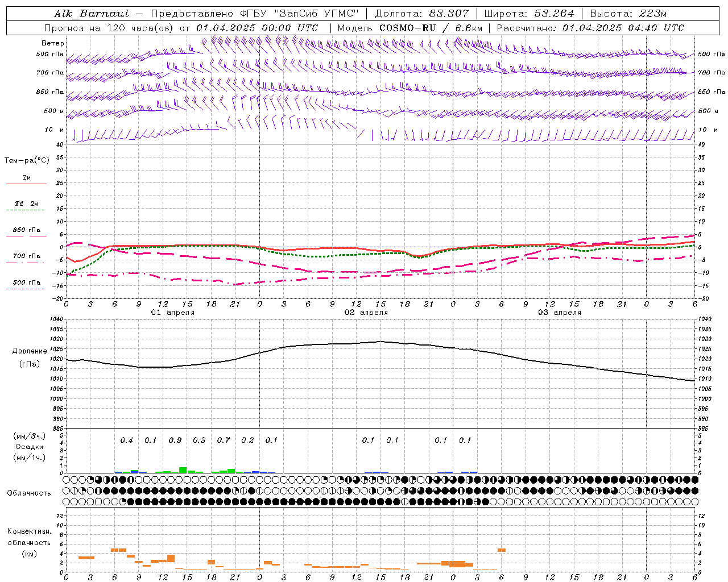Click the 850 гПа temperature legend entry
Screen dimensions: 728x582
click(26, 230)
